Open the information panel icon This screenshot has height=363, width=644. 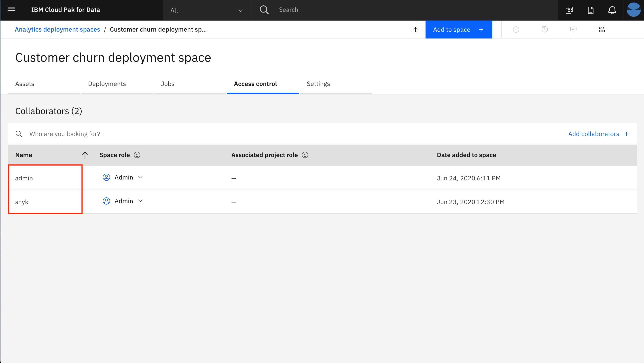point(516,30)
